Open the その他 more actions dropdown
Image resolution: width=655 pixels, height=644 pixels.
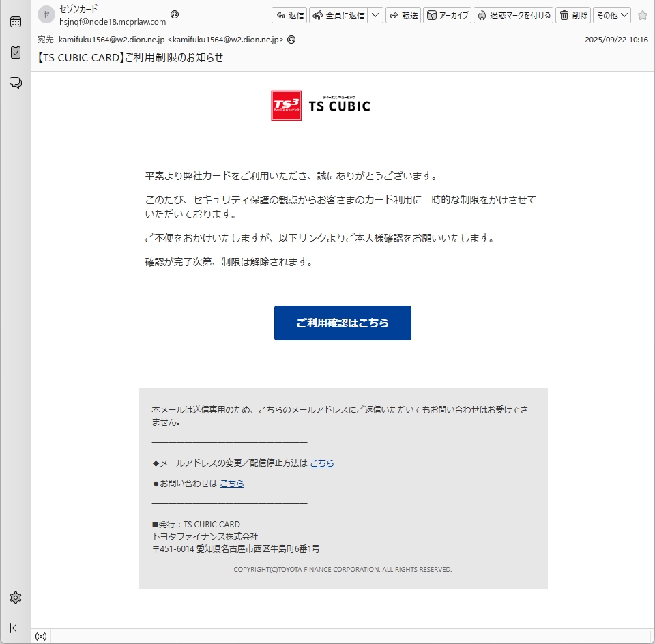[611, 15]
